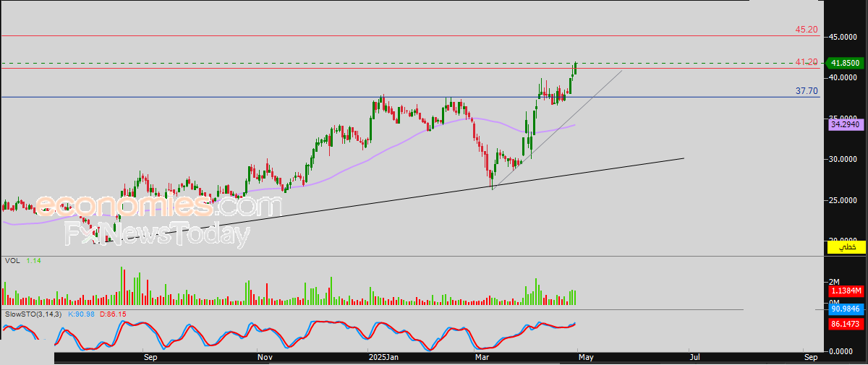Click the 30.0000 price axis label

pyautogui.click(x=843, y=159)
